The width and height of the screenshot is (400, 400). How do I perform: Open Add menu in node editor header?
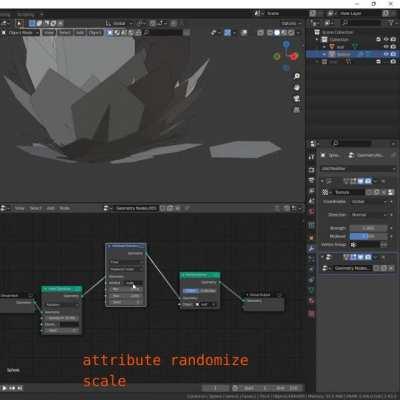click(51, 208)
